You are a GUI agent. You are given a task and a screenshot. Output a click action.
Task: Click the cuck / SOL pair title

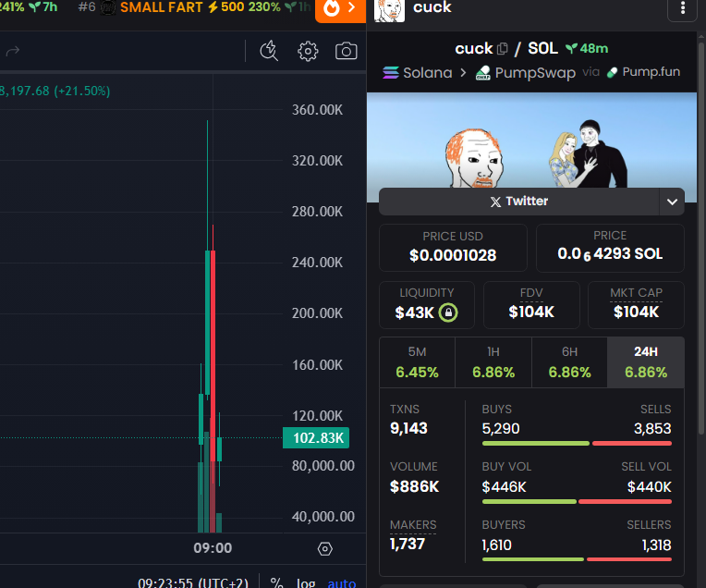506,48
